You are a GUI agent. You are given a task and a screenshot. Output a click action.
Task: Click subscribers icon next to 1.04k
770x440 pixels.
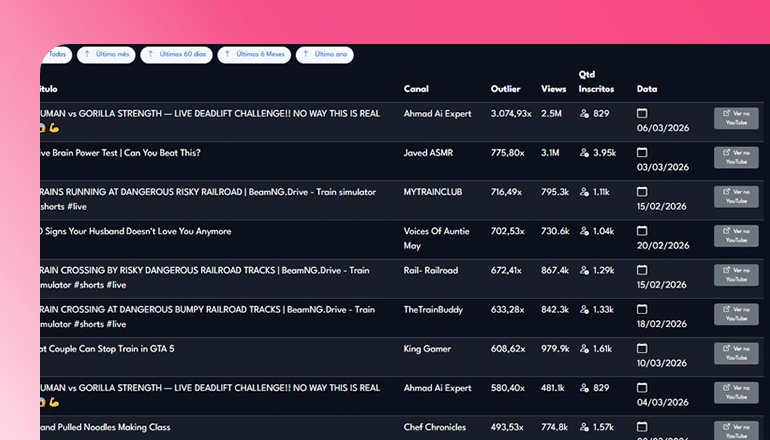tap(584, 231)
